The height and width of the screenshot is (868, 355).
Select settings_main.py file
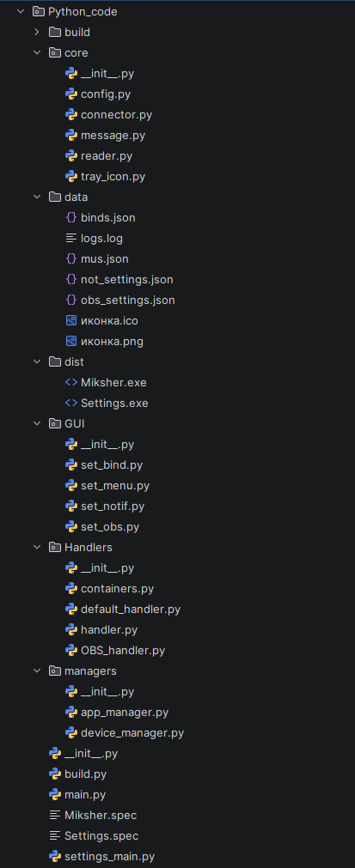point(110,856)
